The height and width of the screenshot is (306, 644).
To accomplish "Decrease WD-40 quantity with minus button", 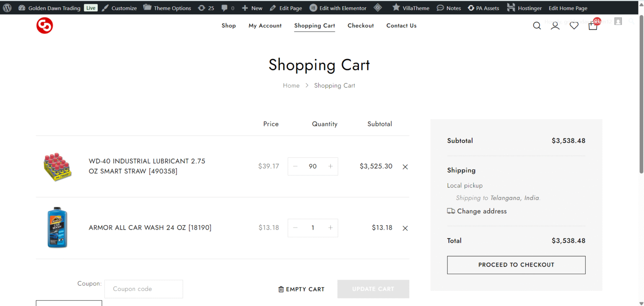I will point(295,166).
